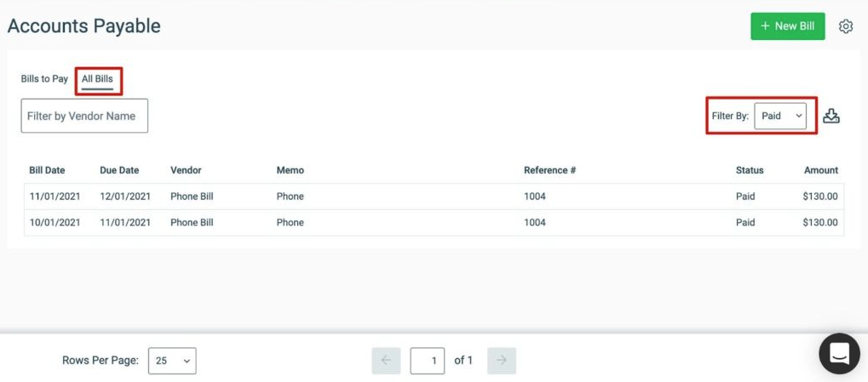Click the Vendor column header
Image resolution: width=868 pixels, height=382 pixels.
186,170
